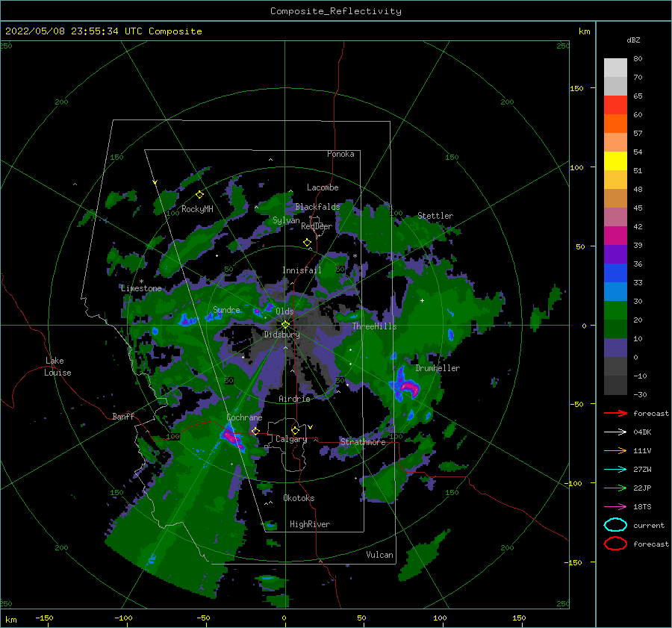The image size is (672, 628).
Task: Click the Lacombe city label
Action: click(x=323, y=187)
